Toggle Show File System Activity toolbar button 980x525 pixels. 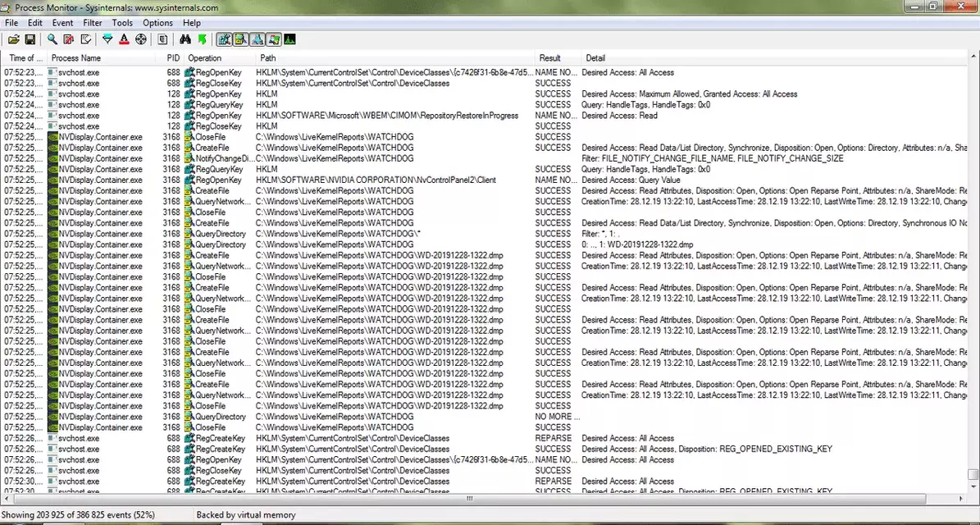pyautogui.click(x=240, y=39)
